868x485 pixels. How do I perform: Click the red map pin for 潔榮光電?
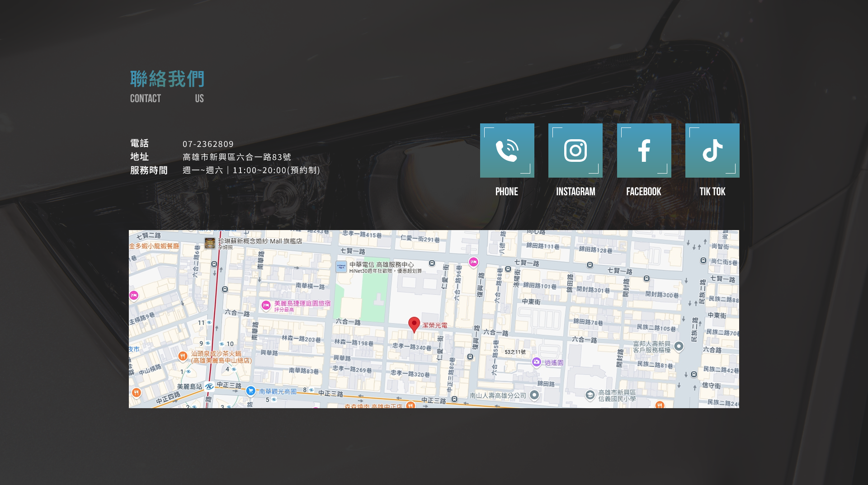click(414, 324)
